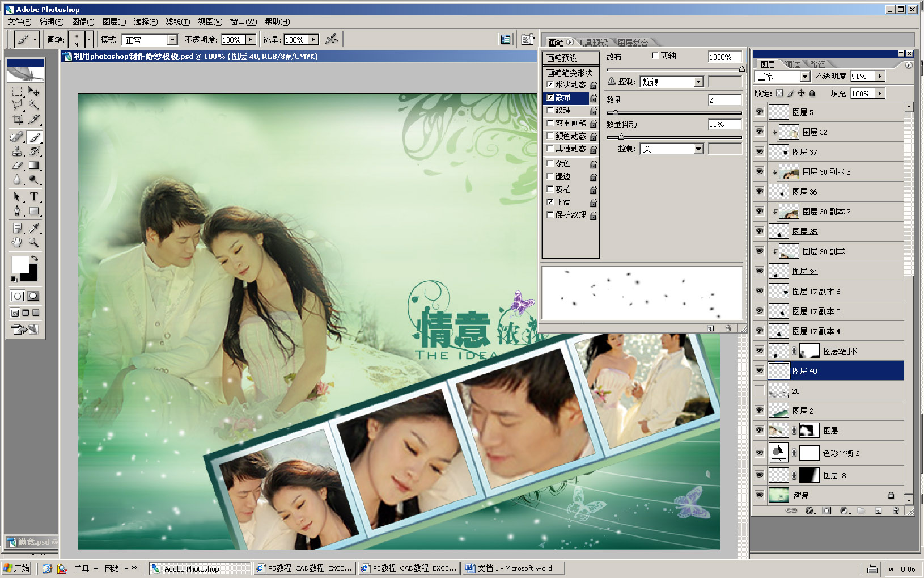Select the Zoom magnifier tool

click(x=34, y=242)
